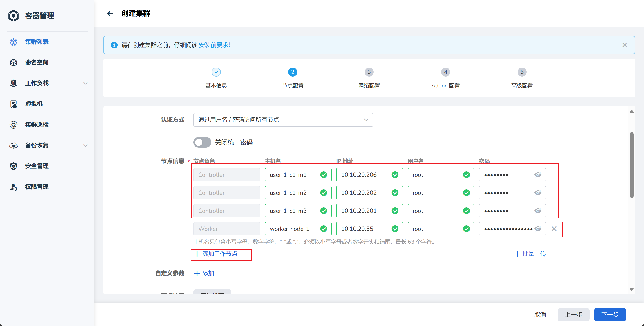The width and height of the screenshot is (644, 326).
Task: Click the disabled Worker role field
Action: tap(226, 229)
